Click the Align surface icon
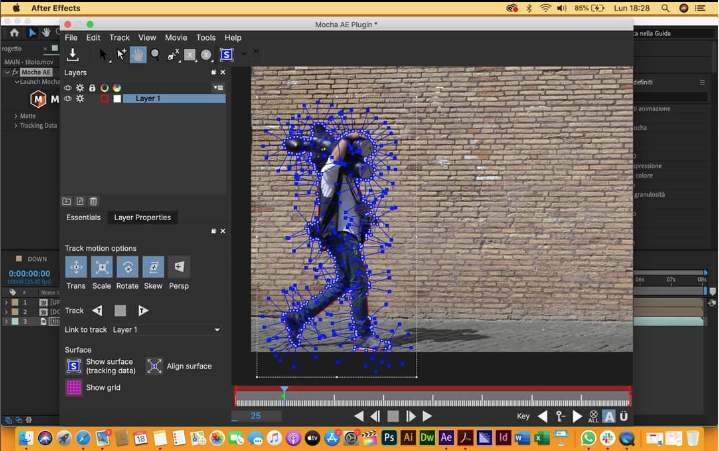Screen dimensions: 719x451 (154, 366)
